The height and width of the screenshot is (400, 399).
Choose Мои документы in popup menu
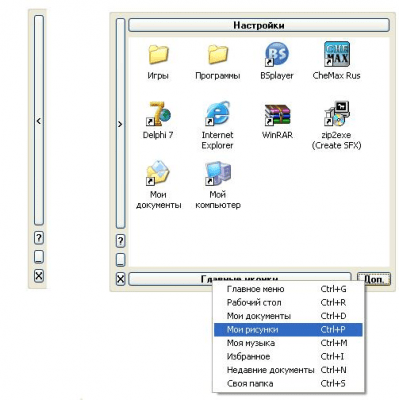click(288, 316)
